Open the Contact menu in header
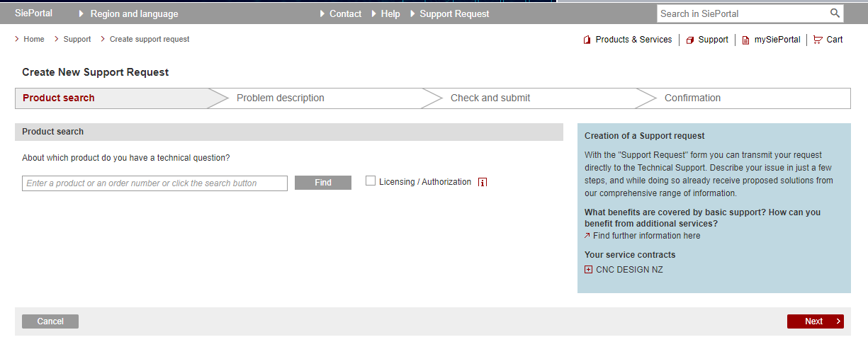Viewport: 868px width, 342px height. click(345, 14)
